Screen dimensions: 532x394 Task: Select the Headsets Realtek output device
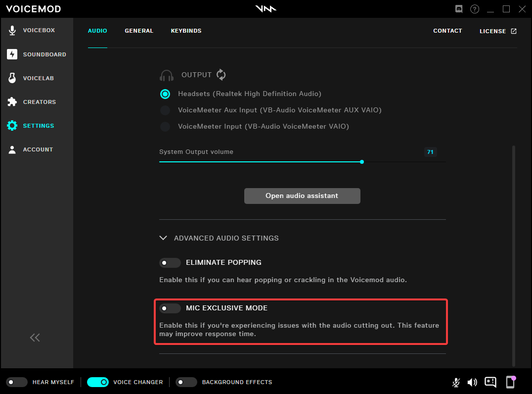[x=165, y=94]
